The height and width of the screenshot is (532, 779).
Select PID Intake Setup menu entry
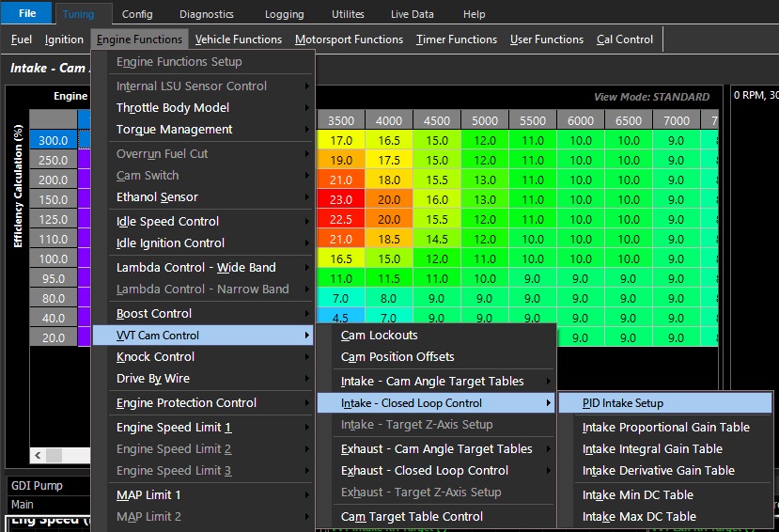pyautogui.click(x=622, y=403)
